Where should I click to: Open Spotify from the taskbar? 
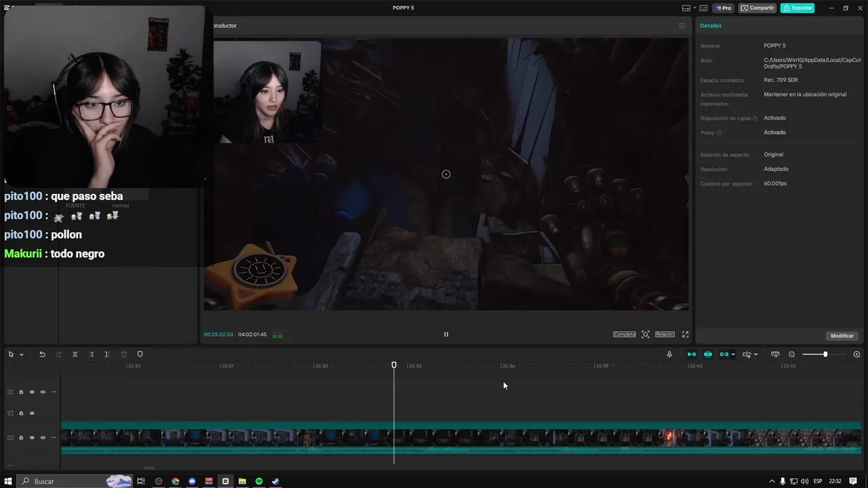(259, 481)
